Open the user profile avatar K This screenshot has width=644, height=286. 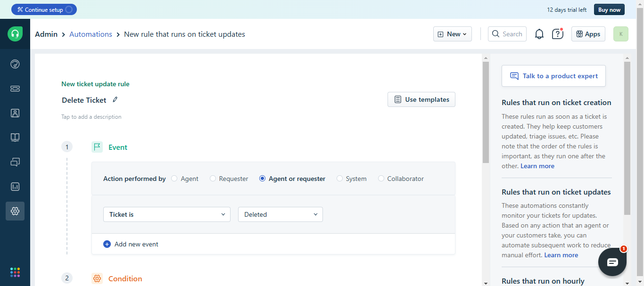(621, 34)
